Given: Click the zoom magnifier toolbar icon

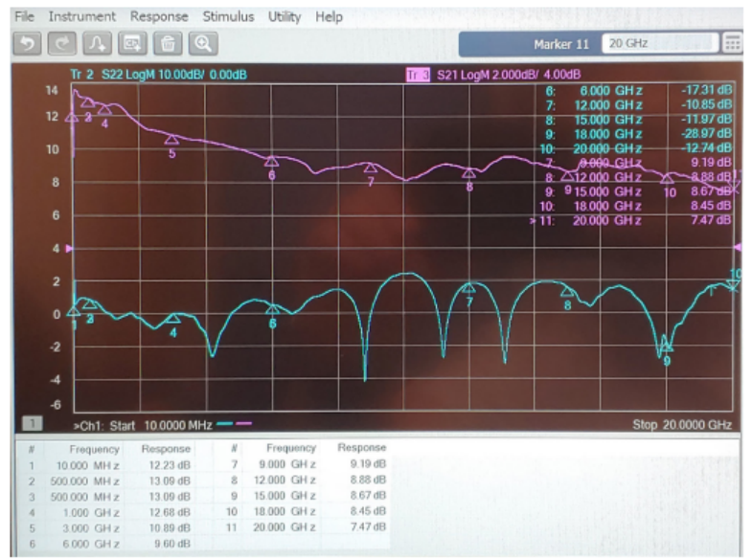Looking at the screenshot, I should pos(202,43).
